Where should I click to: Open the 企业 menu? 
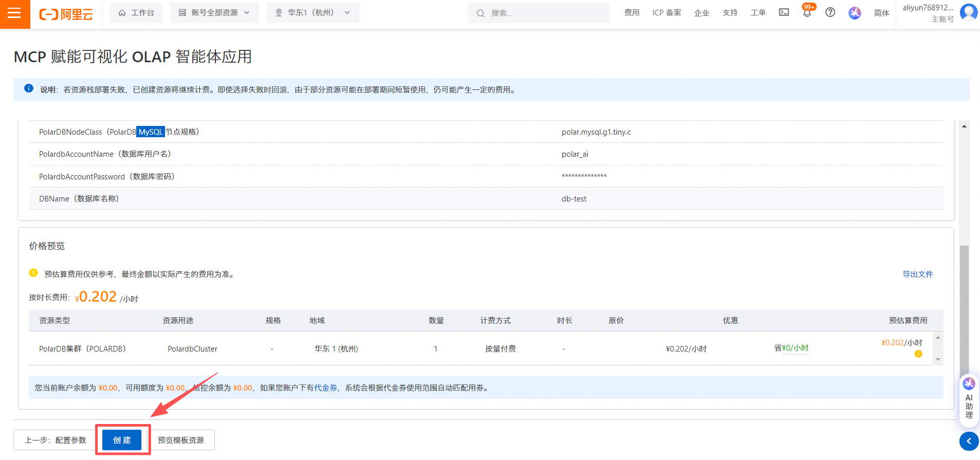[701, 13]
